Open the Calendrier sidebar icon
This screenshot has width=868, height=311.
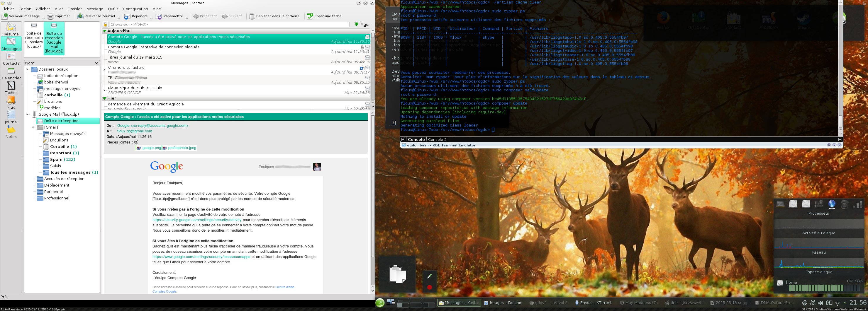pyautogui.click(x=11, y=71)
